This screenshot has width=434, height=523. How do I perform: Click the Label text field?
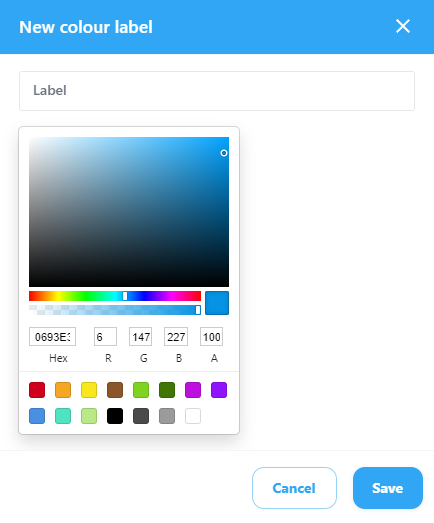click(x=217, y=91)
